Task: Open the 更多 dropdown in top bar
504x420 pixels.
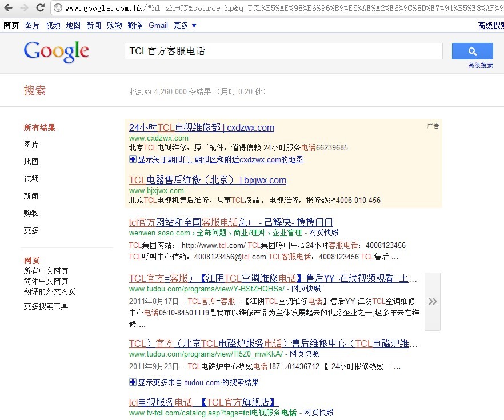Action: [185, 25]
